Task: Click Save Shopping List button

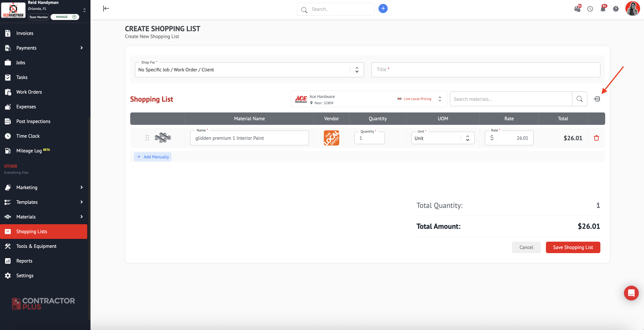Action: [x=573, y=247]
